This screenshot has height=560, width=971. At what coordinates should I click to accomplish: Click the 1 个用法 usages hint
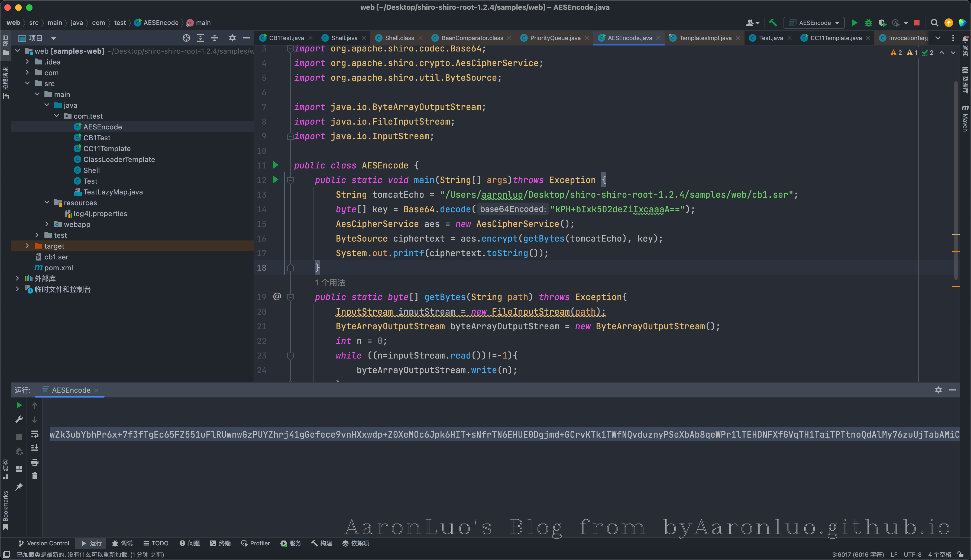[x=330, y=282]
